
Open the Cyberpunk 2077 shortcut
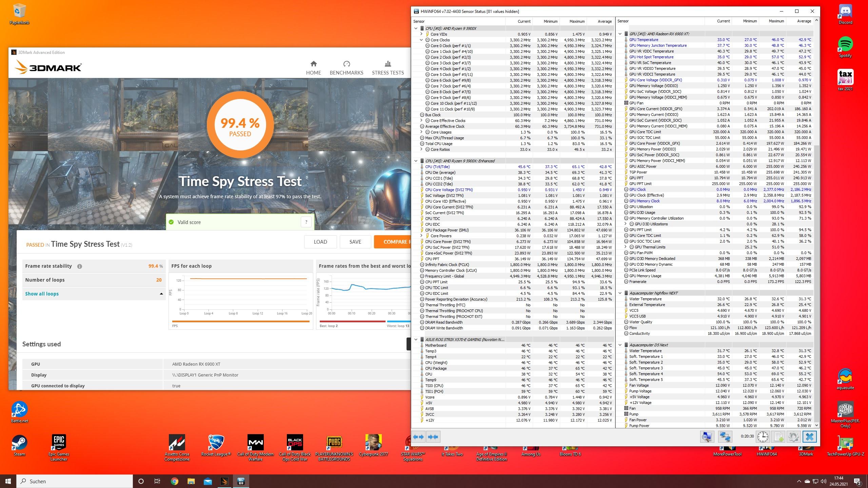tap(373, 445)
